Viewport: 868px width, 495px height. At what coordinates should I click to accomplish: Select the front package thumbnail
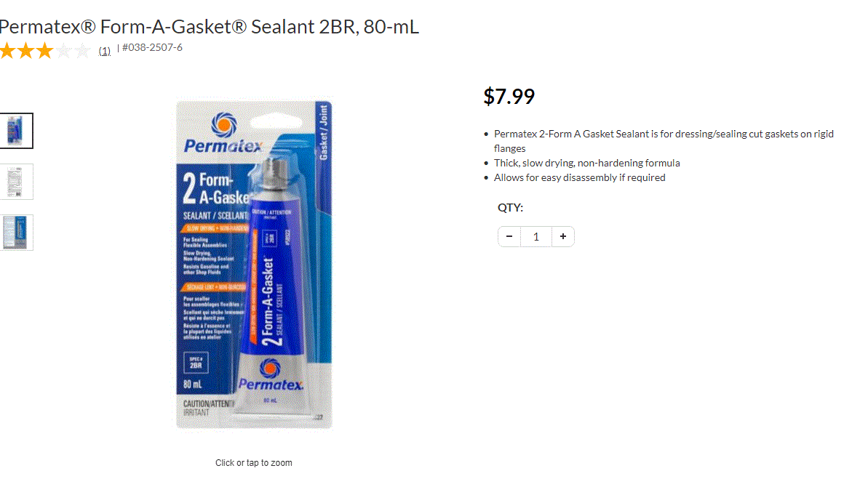[16, 131]
